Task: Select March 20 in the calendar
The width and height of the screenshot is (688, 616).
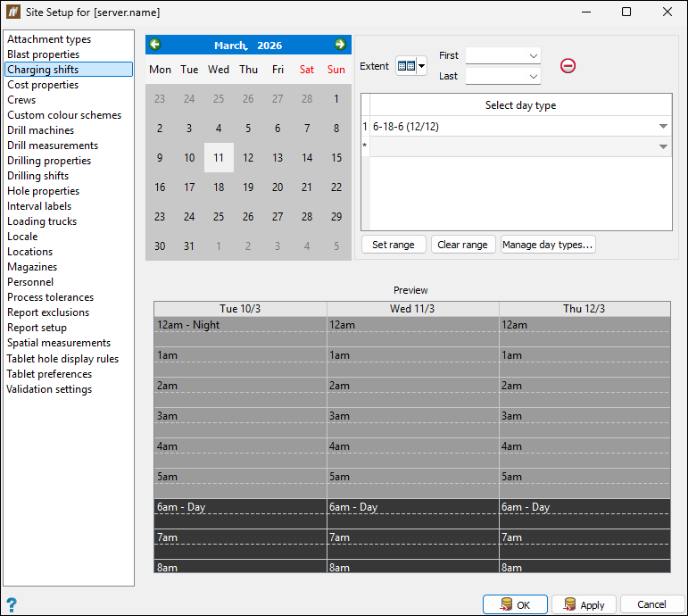Action: (278, 187)
